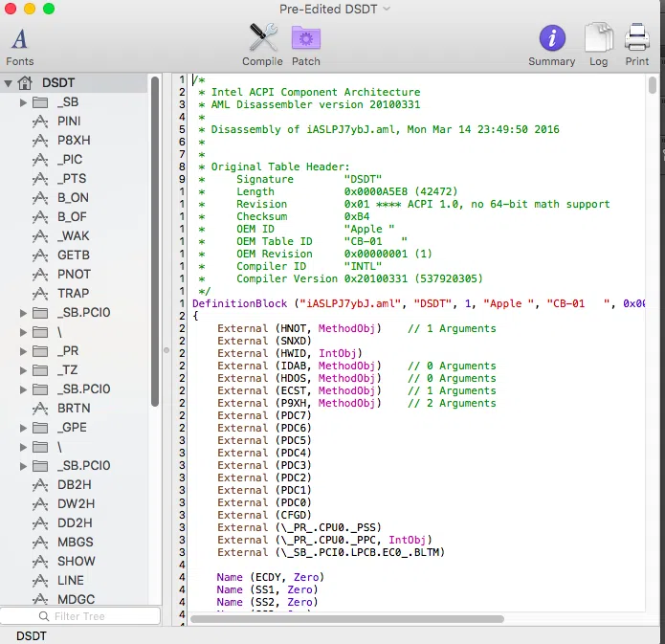Image resolution: width=665 pixels, height=644 pixels.
Task: Click the code editor vertical scrollbar
Action: [653, 86]
